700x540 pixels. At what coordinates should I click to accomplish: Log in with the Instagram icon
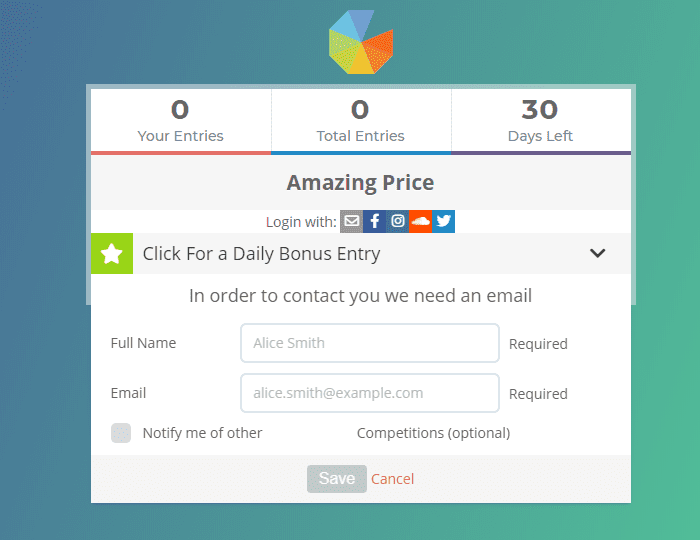click(398, 221)
